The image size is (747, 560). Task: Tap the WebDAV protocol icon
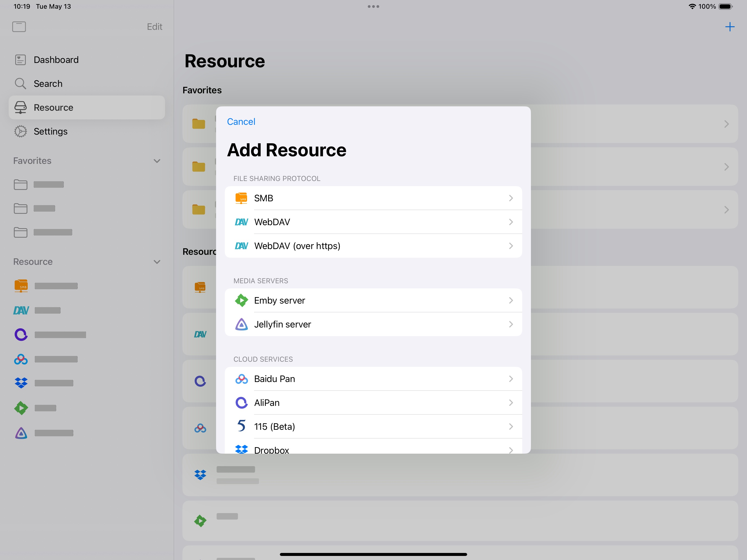241,222
